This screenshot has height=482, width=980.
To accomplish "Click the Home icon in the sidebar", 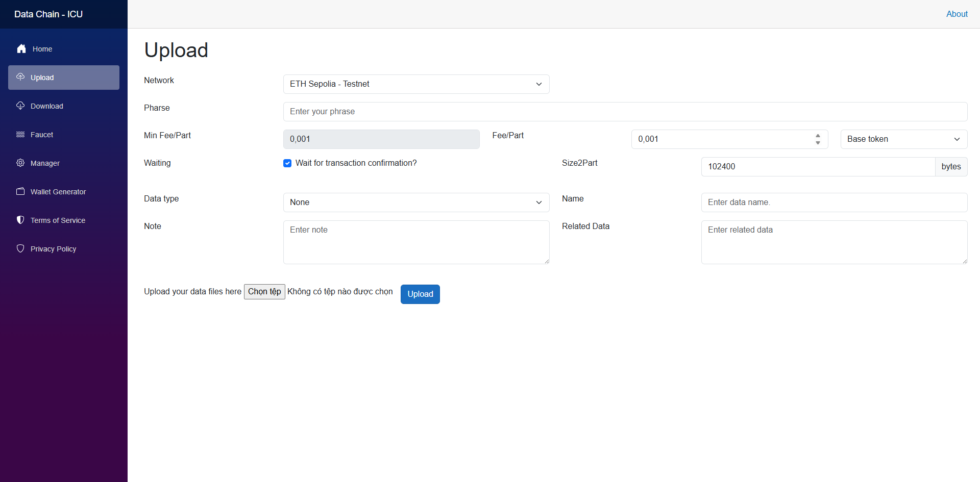I will (21, 48).
